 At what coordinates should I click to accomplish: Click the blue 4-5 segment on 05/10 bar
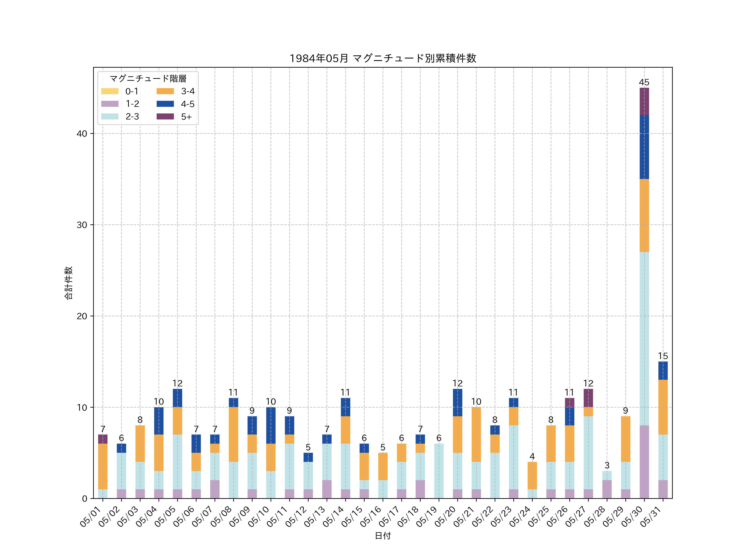(x=271, y=425)
